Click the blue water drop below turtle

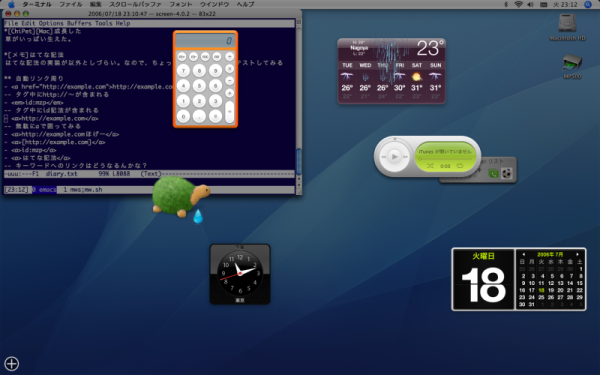tap(198, 216)
